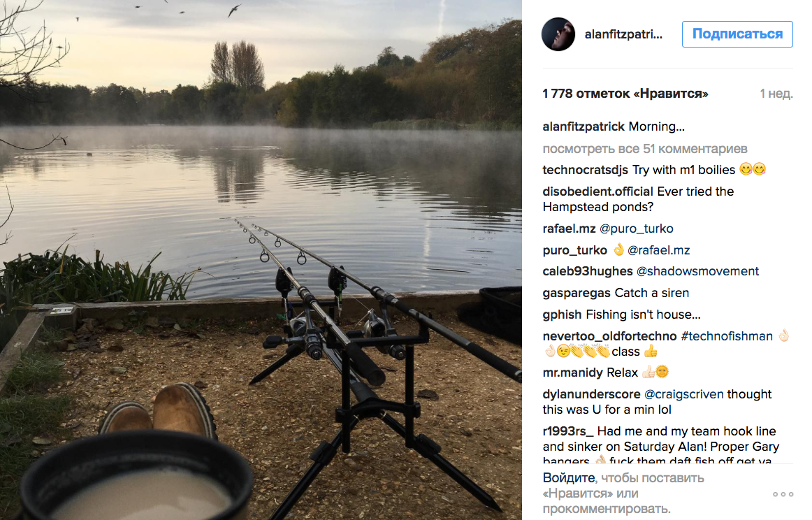Open the alanfitzpatr... username in header
The width and height of the screenshot is (812, 520).
[x=623, y=34]
